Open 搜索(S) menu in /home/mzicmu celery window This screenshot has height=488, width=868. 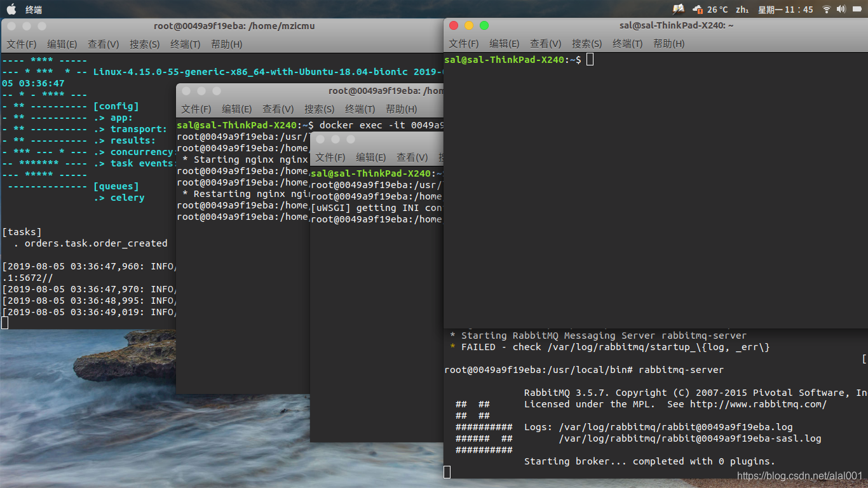click(x=145, y=44)
